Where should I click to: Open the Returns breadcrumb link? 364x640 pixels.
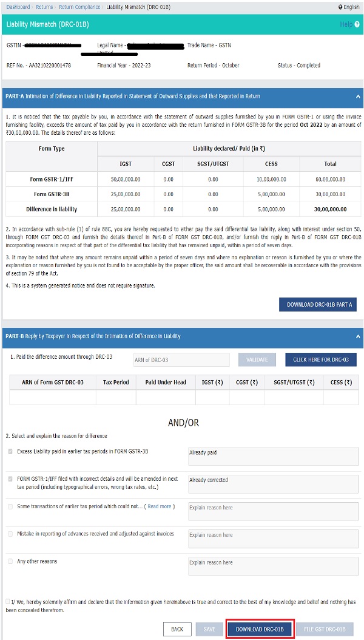(44, 7)
